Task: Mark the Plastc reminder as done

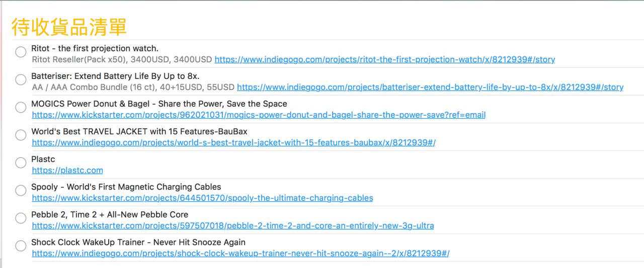Action: tap(21, 163)
